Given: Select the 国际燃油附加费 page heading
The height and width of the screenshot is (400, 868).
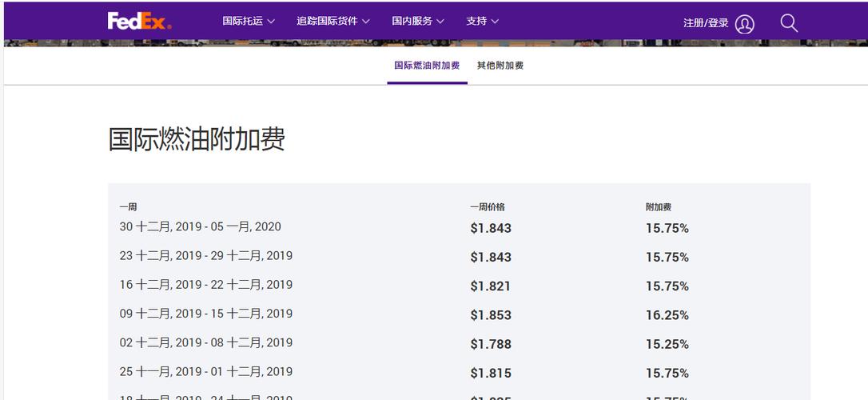Looking at the screenshot, I should tap(197, 139).
